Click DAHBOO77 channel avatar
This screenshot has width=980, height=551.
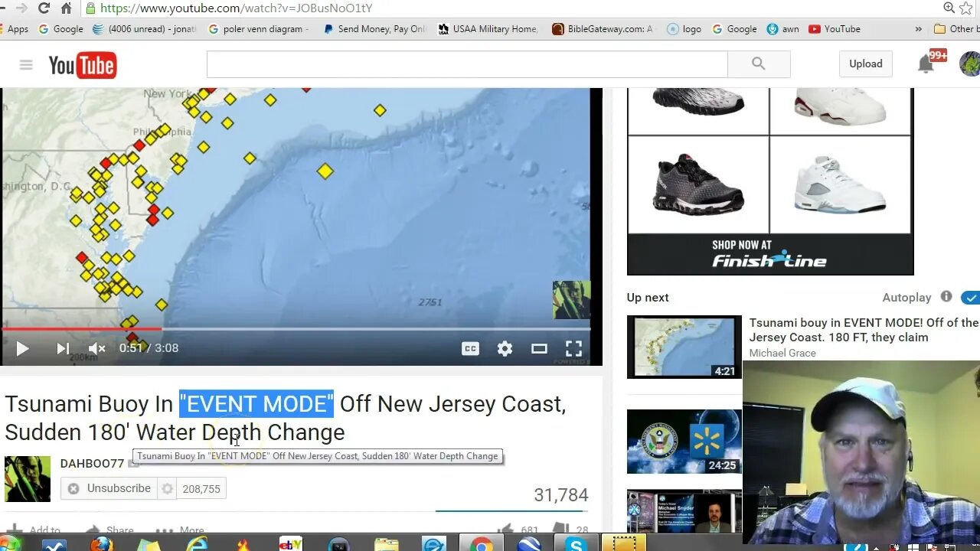[x=28, y=479]
